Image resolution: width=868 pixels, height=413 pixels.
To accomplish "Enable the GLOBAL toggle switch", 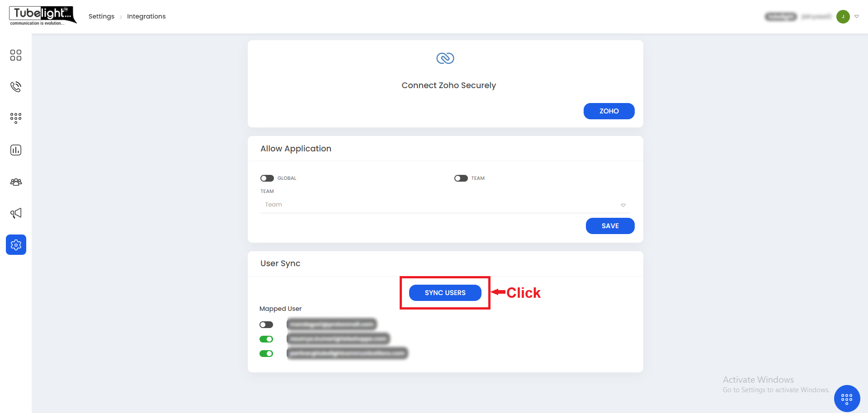I will point(267,178).
